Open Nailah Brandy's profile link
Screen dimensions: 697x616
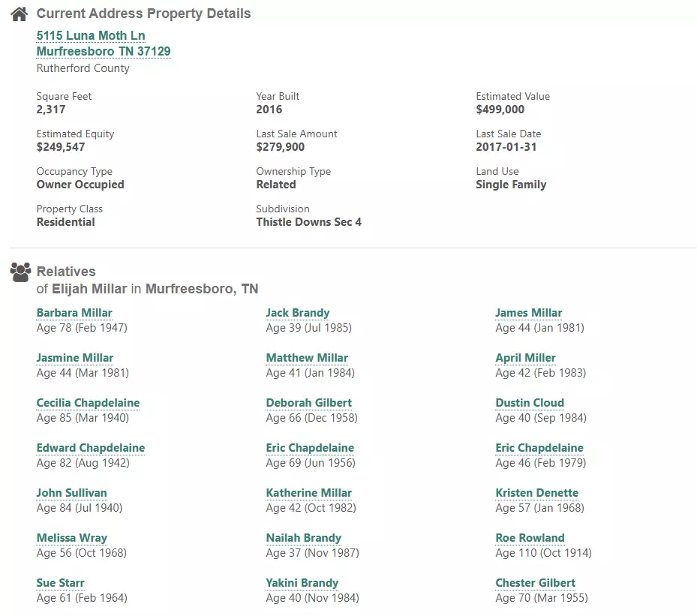click(x=304, y=538)
